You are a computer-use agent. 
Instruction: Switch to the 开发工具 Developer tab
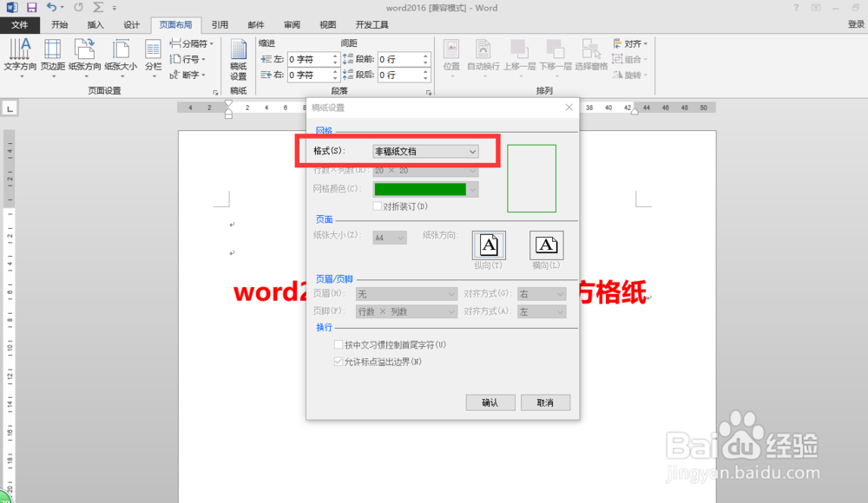pos(372,25)
